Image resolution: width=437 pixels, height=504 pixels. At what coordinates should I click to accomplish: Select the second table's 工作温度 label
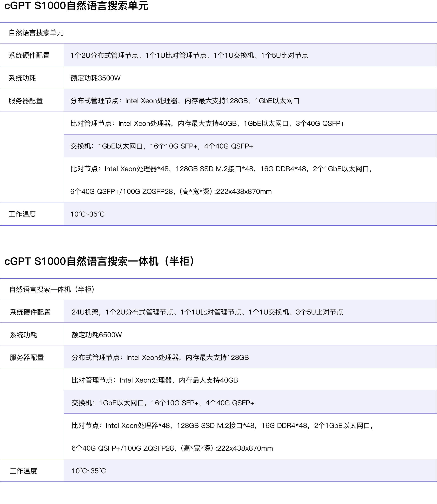(23, 471)
